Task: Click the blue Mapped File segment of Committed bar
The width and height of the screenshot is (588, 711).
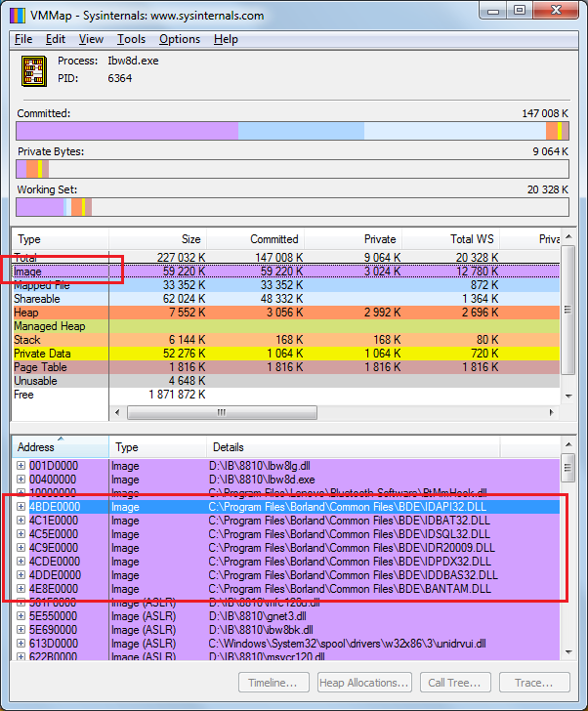Action: 301,131
